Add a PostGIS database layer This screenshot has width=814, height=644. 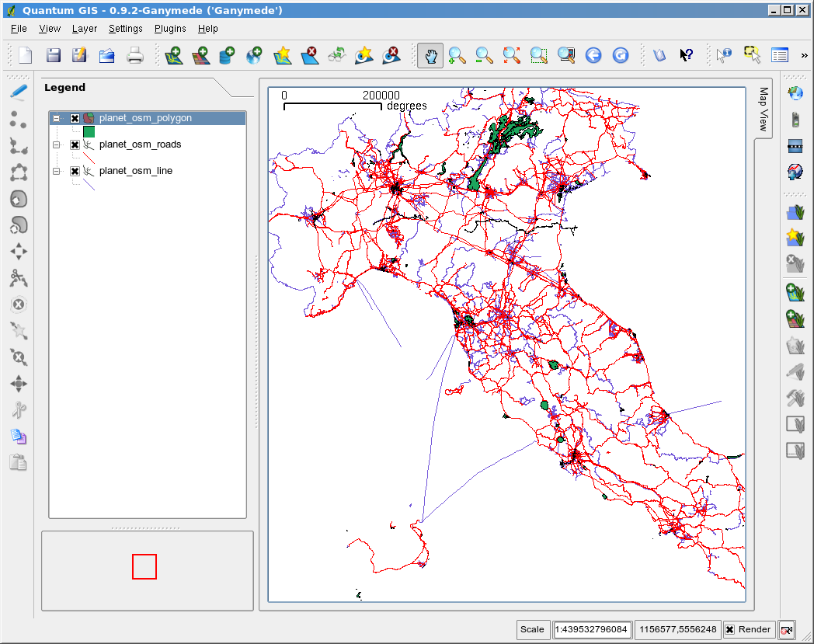click(227, 55)
